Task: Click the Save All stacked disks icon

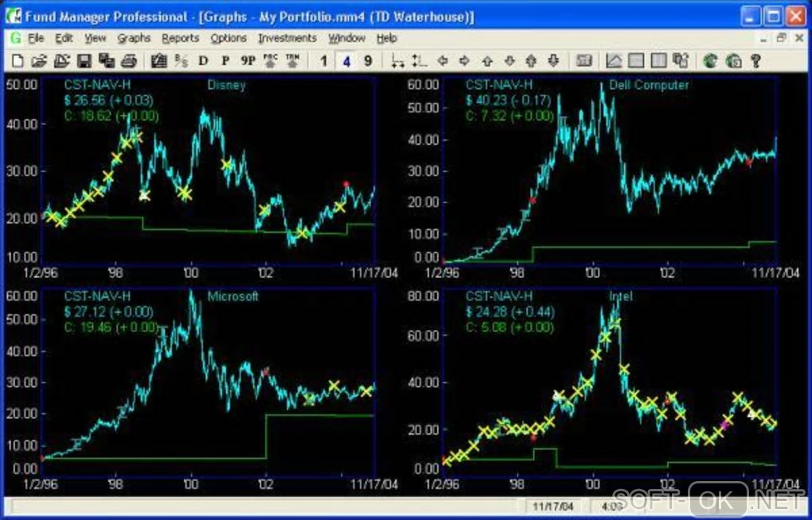Action: [x=107, y=61]
